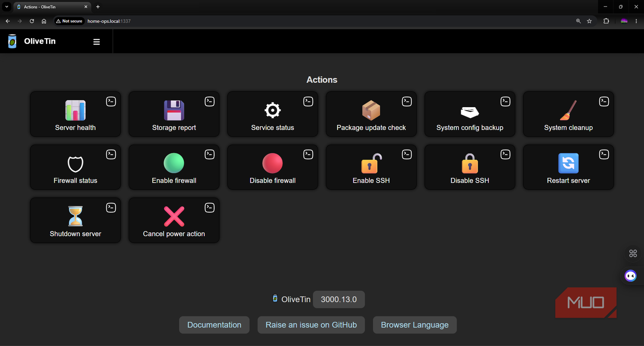Open the Documentation link
Image resolution: width=644 pixels, height=346 pixels.
[214, 325]
